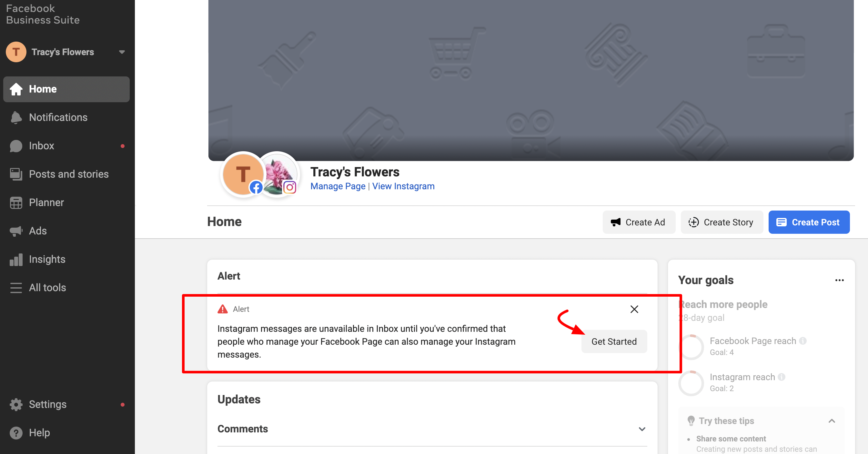Expand the Comments section chevron
The height and width of the screenshot is (454, 868).
(x=642, y=429)
